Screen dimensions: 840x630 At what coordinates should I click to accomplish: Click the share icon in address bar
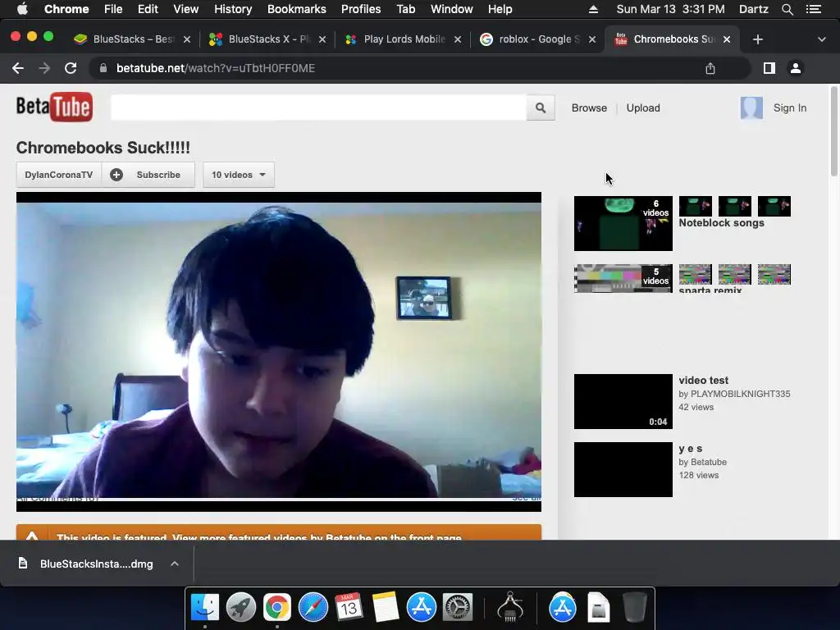[710, 68]
